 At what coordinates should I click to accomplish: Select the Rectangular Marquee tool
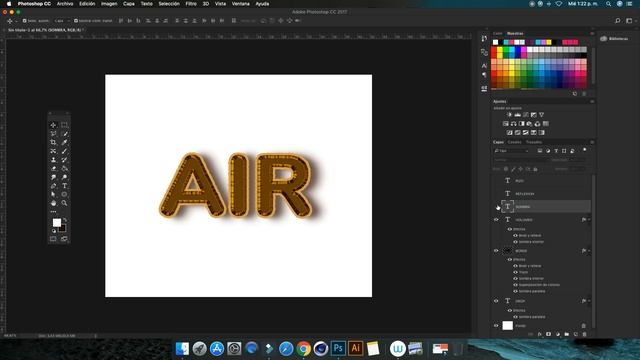tap(64, 125)
